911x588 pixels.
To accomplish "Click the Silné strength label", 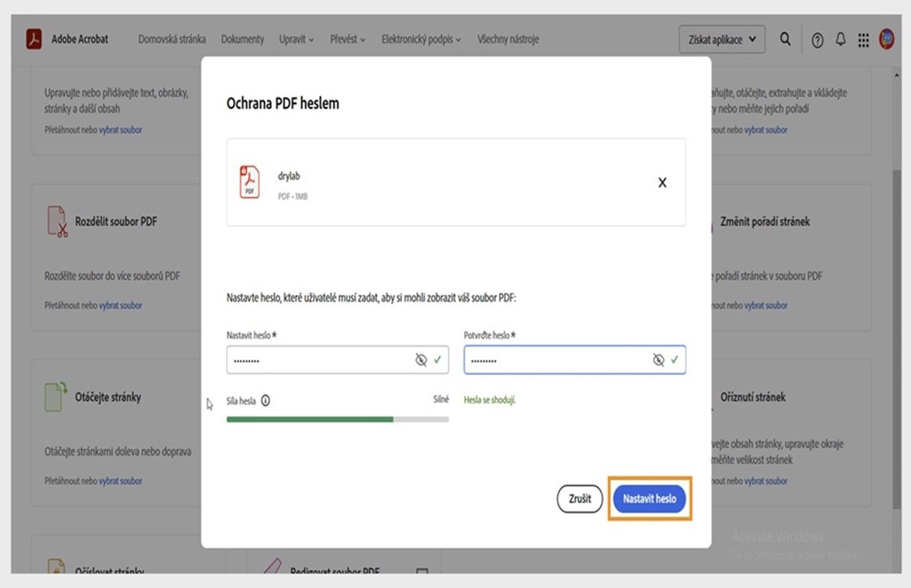I will [441, 399].
